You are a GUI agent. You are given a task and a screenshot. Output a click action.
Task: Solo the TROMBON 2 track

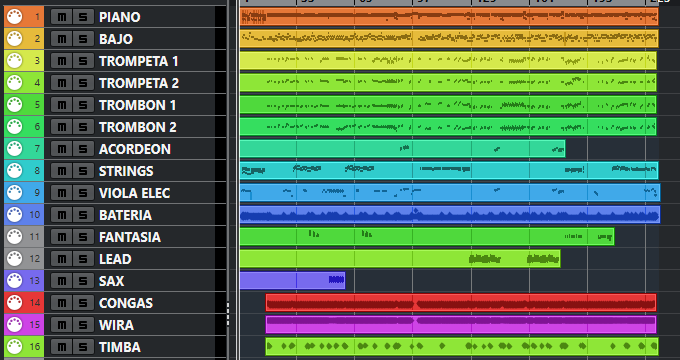[83, 127]
